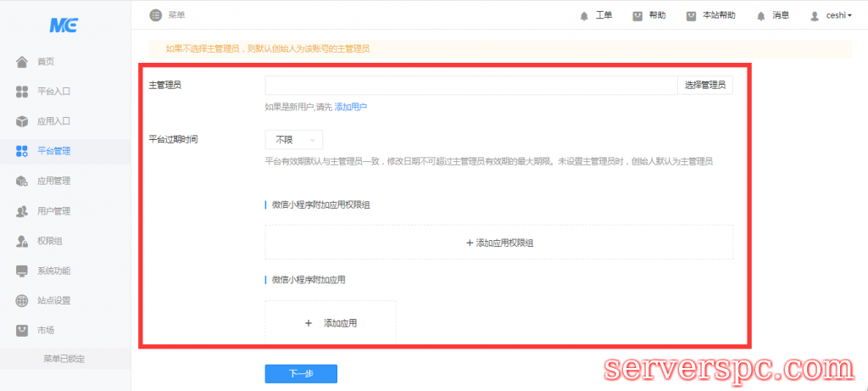Open 工单 in the top bar
This screenshot has width=868, height=391.
[604, 15]
